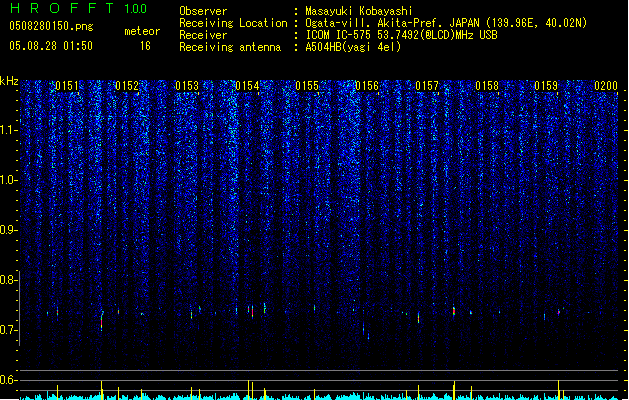
Task: Click the 1.0 frequency axis label
Action: click(8, 180)
